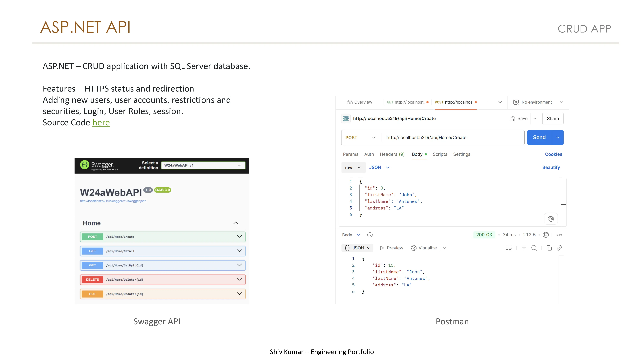Click the Visualize button

[x=424, y=248]
